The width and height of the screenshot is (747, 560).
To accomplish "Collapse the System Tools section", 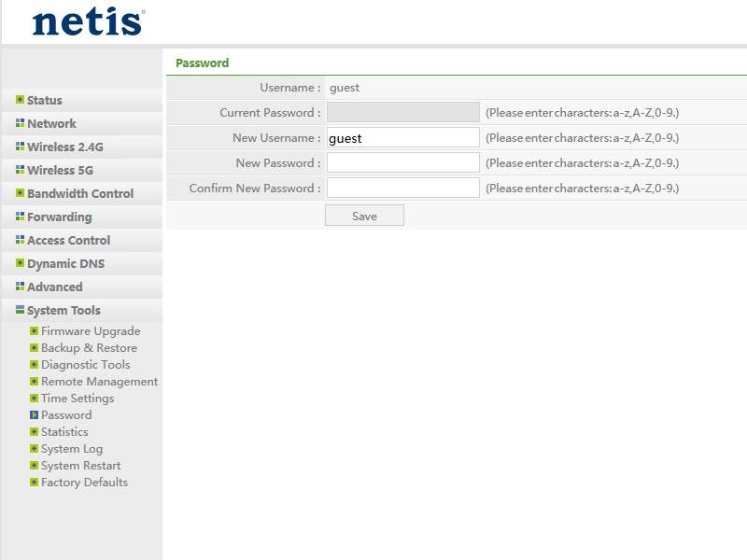I will pyautogui.click(x=63, y=310).
